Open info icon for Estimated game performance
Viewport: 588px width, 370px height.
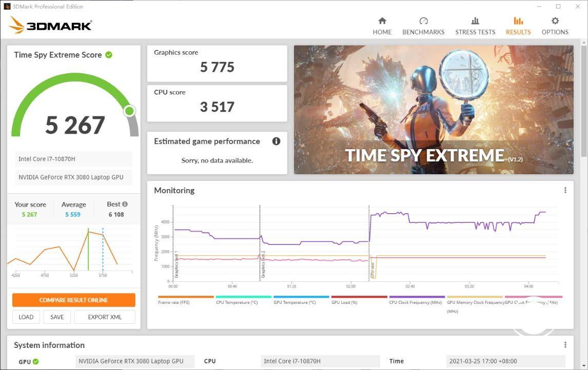(x=277, y=141)
